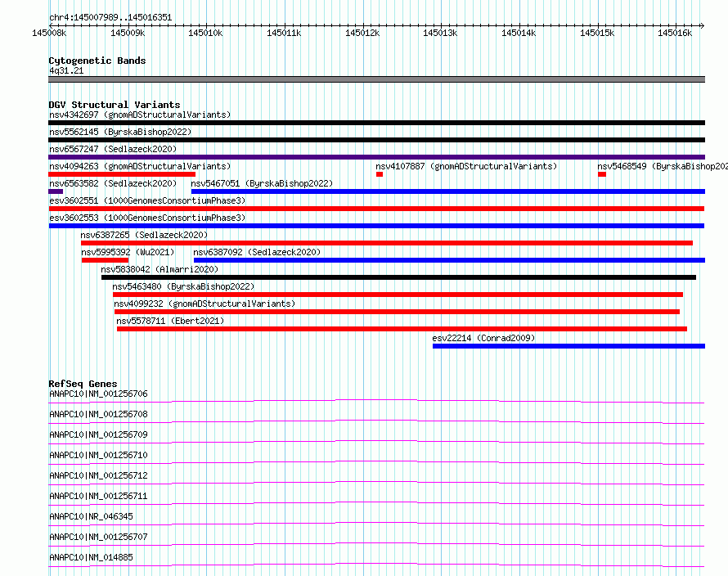The width and height of the screenshot is (728, 576).
Task: Click the 145008k ruler tick label
Action: [49, 33]
